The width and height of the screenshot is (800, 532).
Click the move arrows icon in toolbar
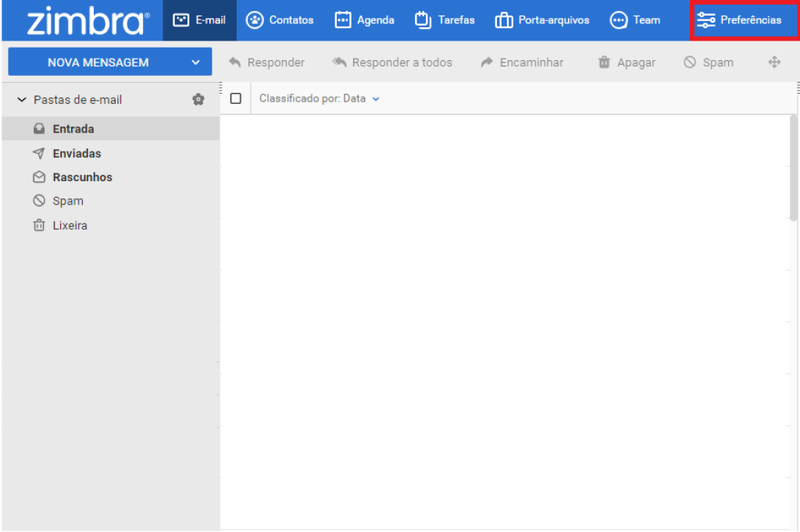pyautogui.click(x=774, y=62)
